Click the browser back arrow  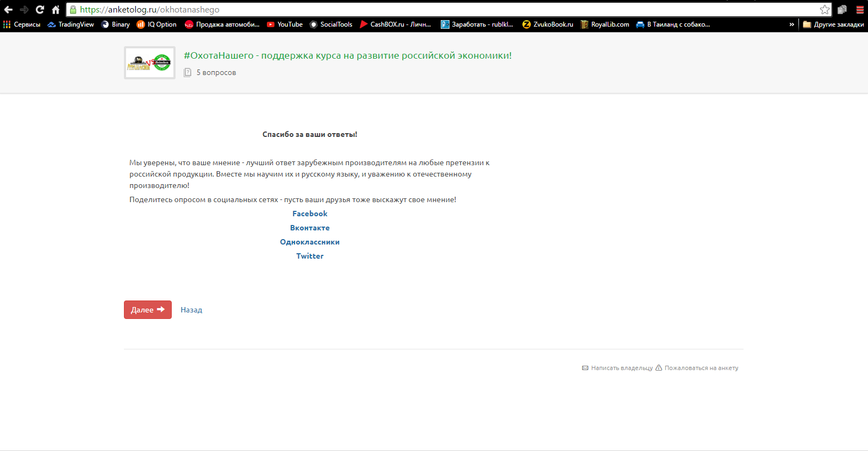(x=8, y=10)
